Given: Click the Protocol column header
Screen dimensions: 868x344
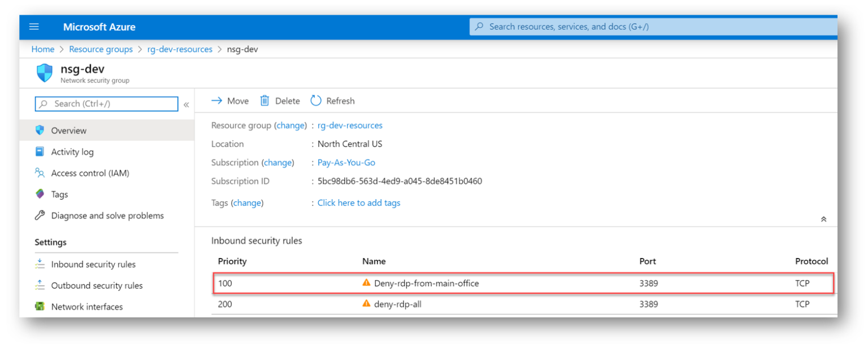Looking at the screenshot, I should [x=811, y=261].
